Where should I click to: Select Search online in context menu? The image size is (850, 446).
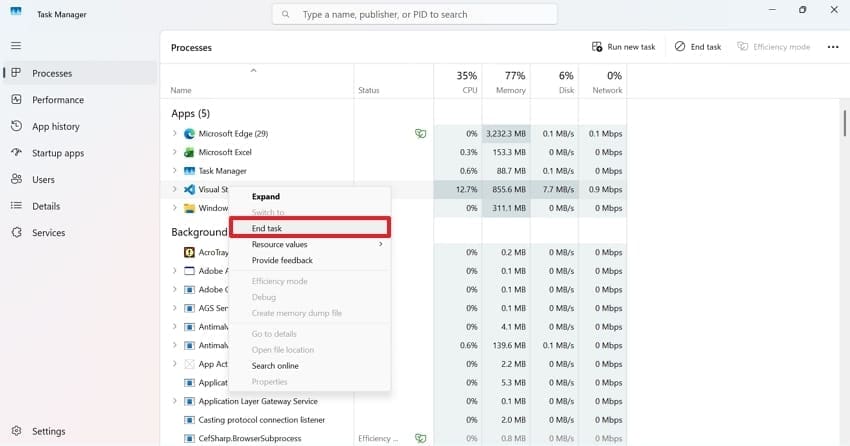[x=275, y=366]
